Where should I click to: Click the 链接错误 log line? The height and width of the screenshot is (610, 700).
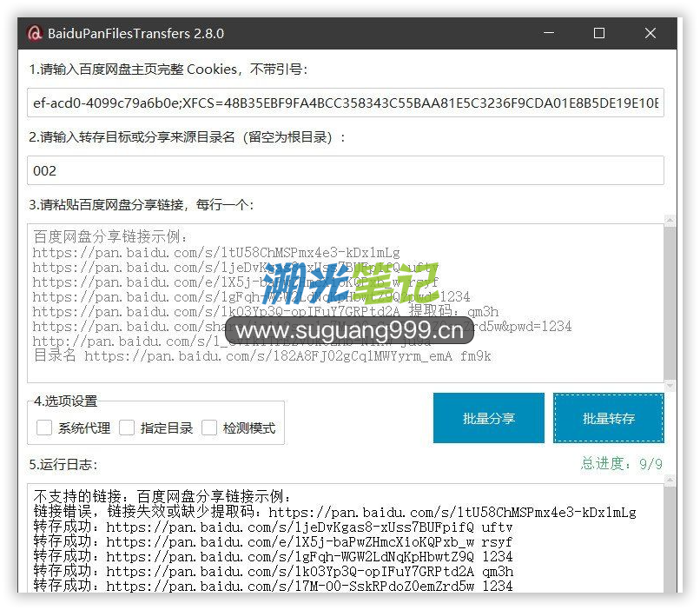(335, 512)
